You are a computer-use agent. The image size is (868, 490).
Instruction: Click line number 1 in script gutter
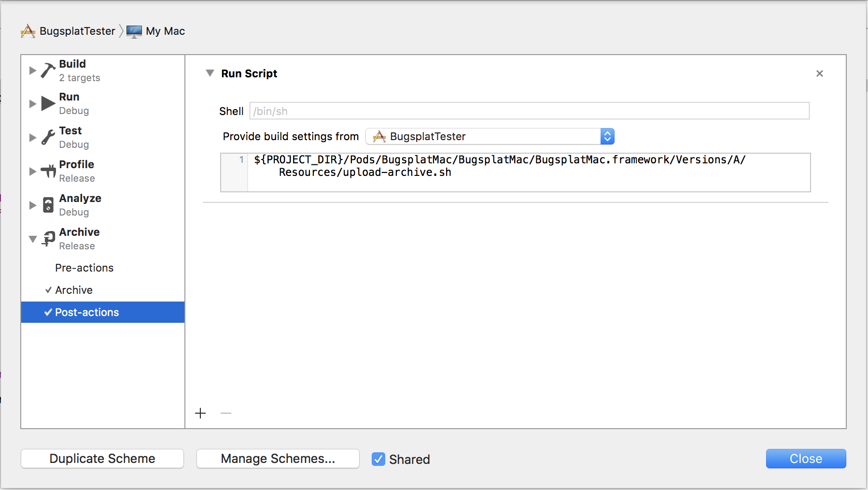(241, 159)
